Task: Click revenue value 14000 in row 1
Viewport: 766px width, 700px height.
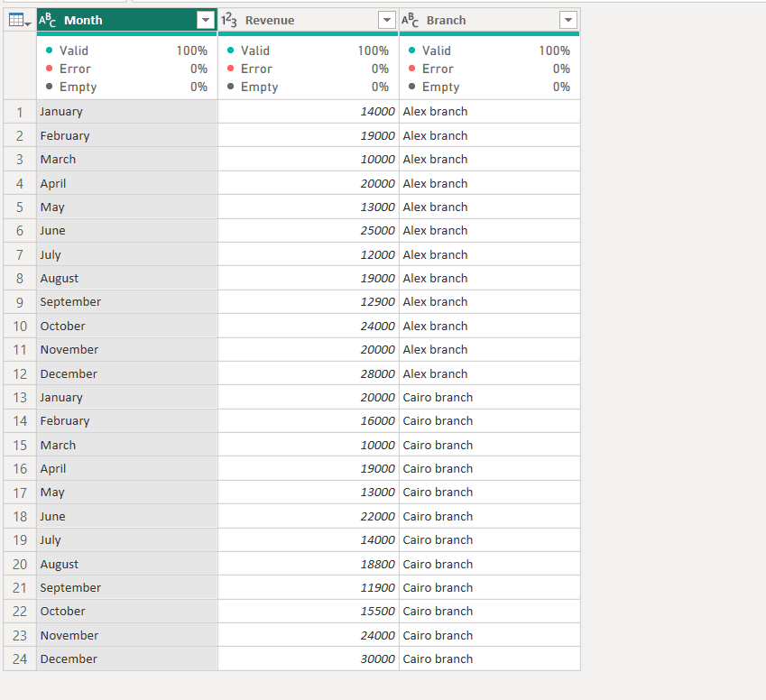Action: pyautogui.click(x=309, y=112)
